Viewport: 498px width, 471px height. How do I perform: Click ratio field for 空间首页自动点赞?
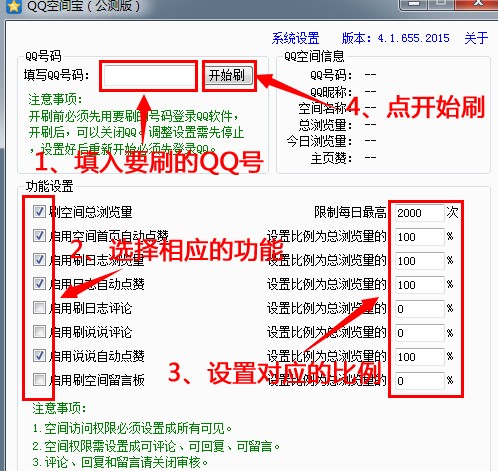420,237
